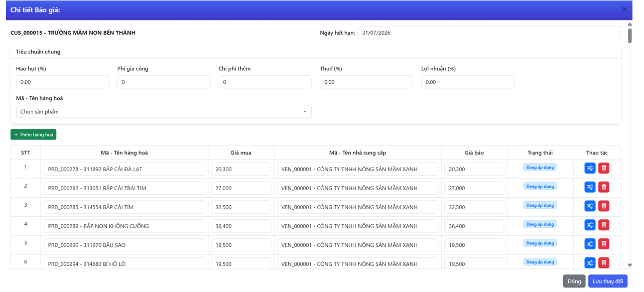
Task: Delete the BẮP NON KHÔNG CUỐNG row
Action: [604, 225]
